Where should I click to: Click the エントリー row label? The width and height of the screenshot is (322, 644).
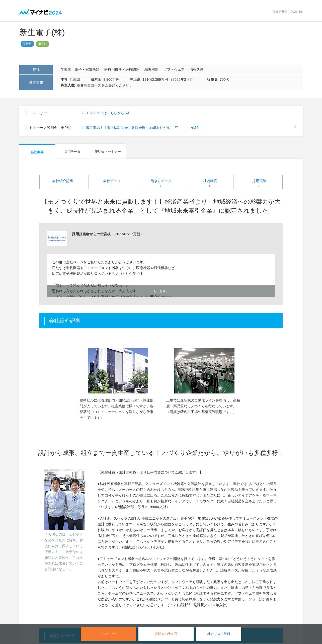point(38,113)
